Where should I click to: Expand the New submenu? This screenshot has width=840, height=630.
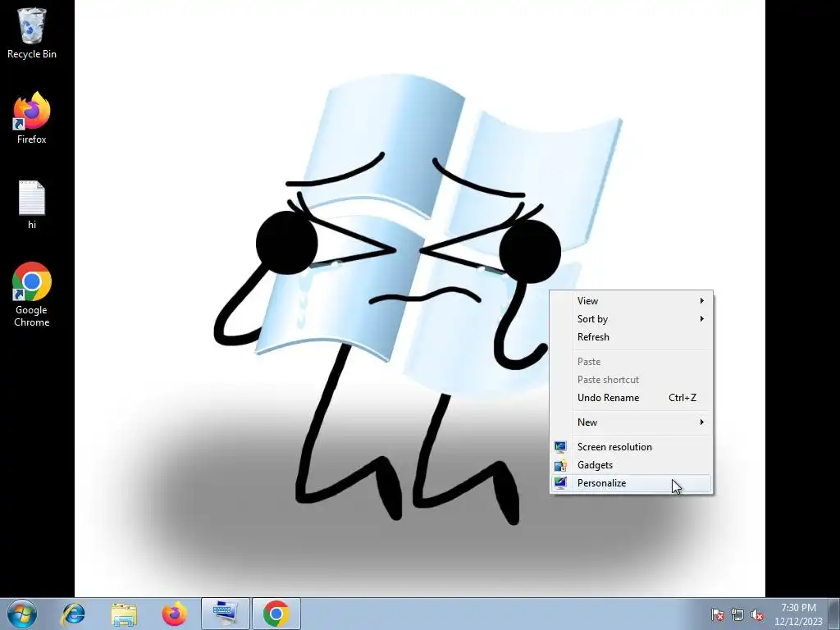click(x=632, y=422)
